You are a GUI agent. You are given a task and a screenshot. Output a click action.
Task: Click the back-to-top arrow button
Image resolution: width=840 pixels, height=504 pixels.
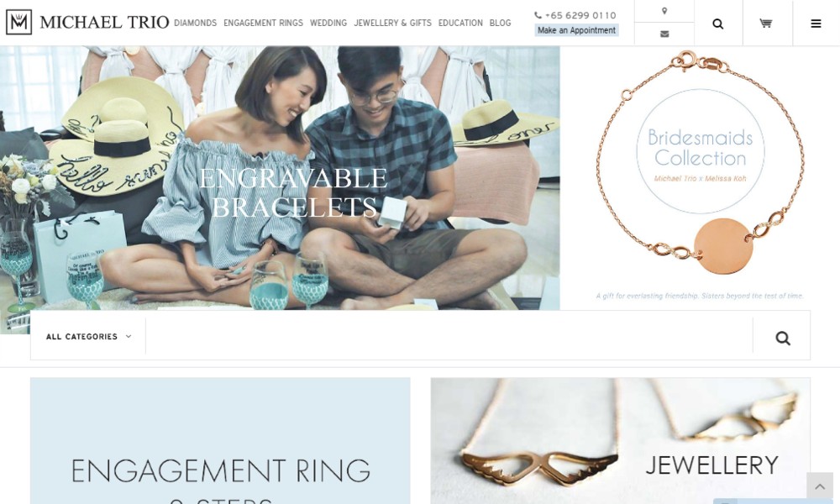point(820,486)
